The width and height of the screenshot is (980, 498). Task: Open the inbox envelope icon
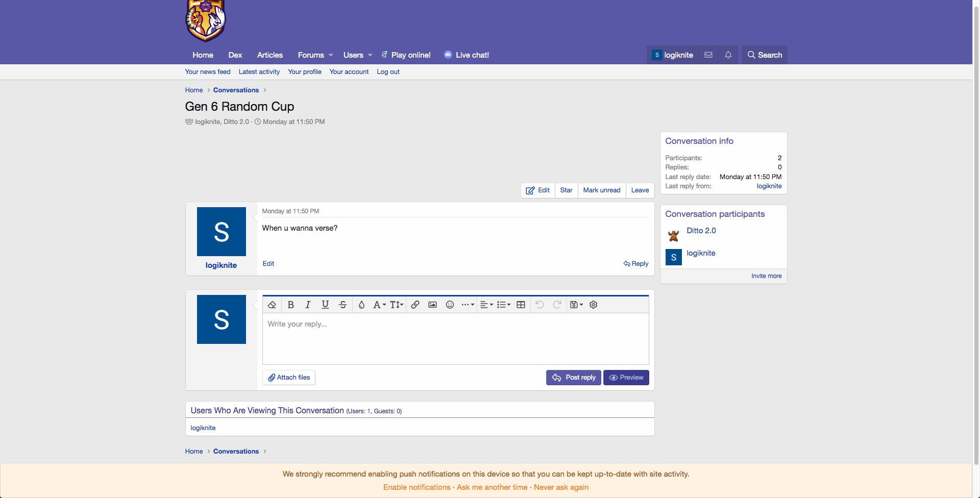click(708, 55)
